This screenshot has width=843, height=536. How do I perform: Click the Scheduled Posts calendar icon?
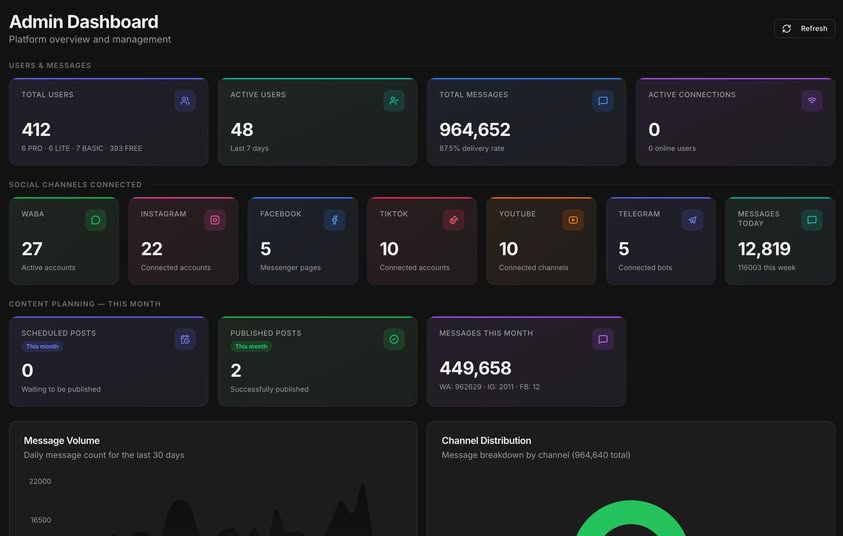coord(185,339)
